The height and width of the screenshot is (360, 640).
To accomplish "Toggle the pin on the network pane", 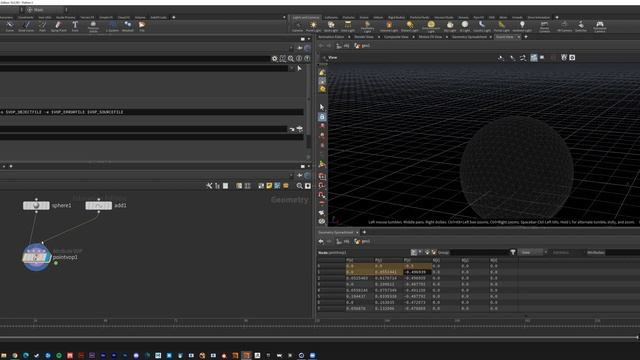I will click(x=300, y=176).
